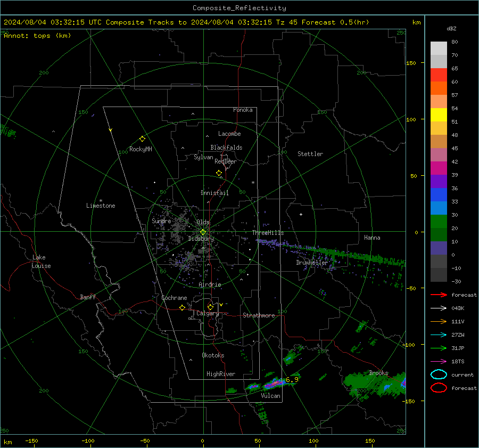Click the green 31JP arrow in legend
The width and height of the screenshot is (479, 448).
(439, 348)
